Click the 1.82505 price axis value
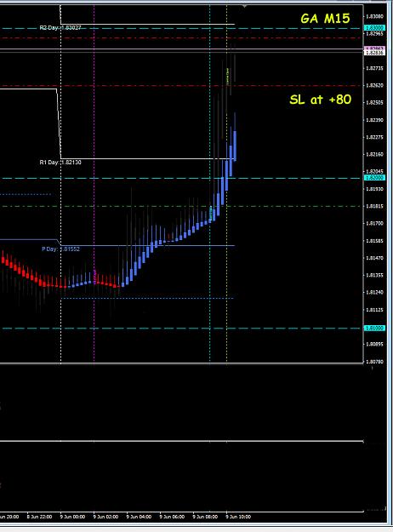Image resolution: width=393 pixels, height=532 pixels. tap(375, 102)
